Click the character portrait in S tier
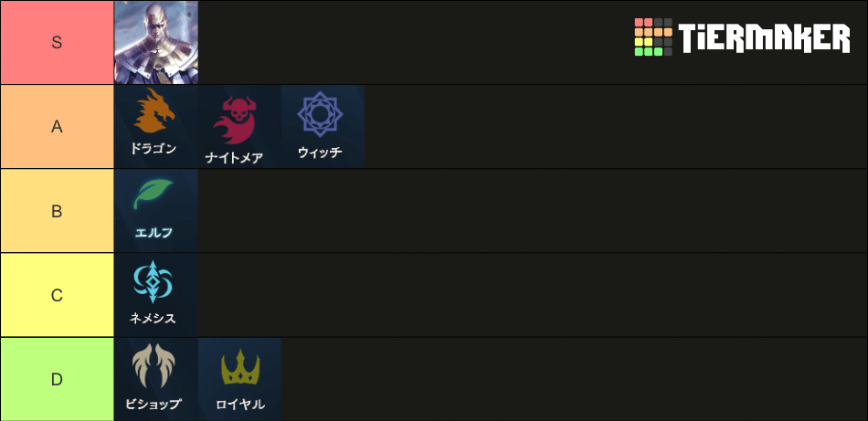 pos(155,42)
